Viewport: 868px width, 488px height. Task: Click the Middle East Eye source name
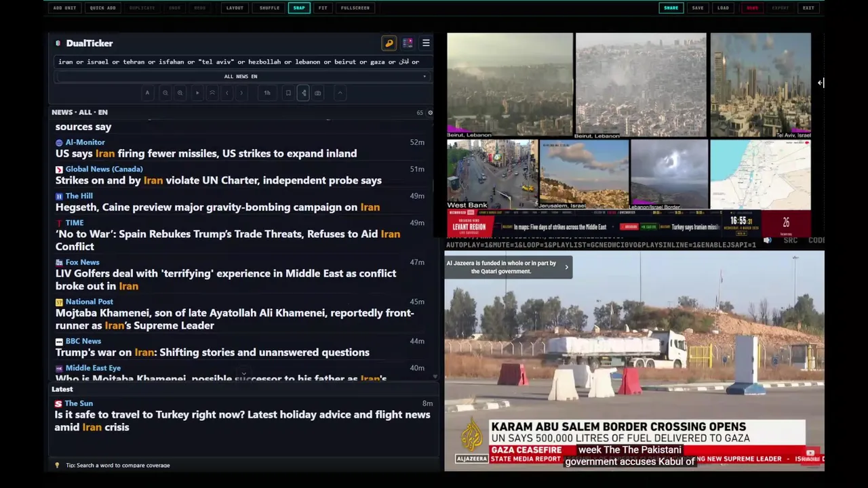[93, 368]
